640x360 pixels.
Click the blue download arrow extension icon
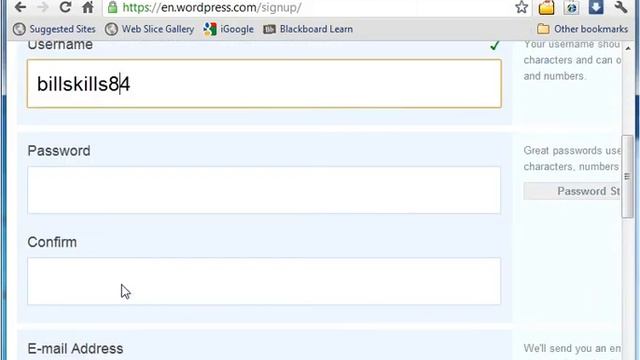596,7
